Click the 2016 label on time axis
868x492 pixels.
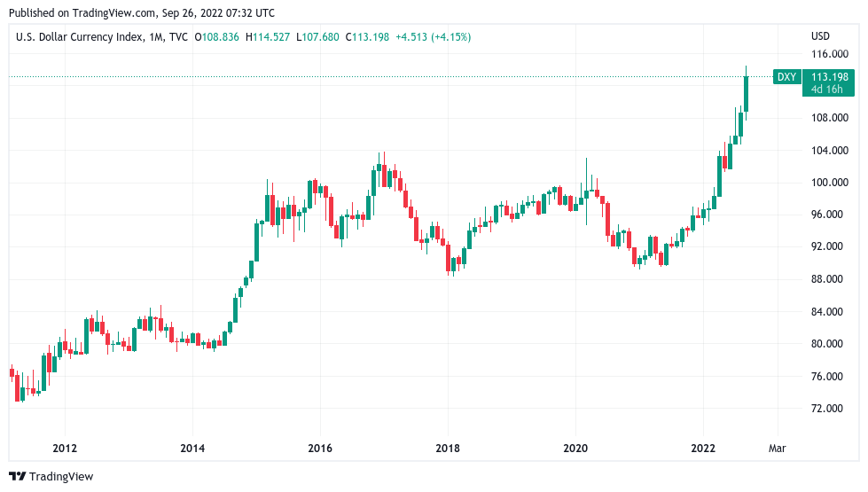tap(320, 449)
